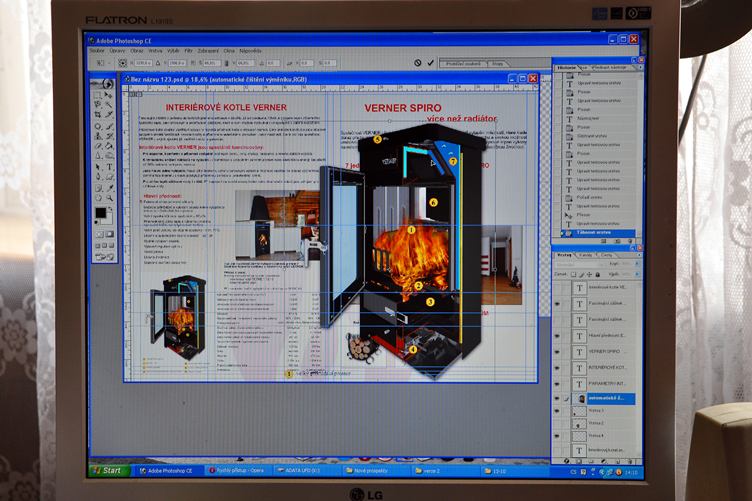
Task: Open the Úpravy menu
Action: [117, 50]
